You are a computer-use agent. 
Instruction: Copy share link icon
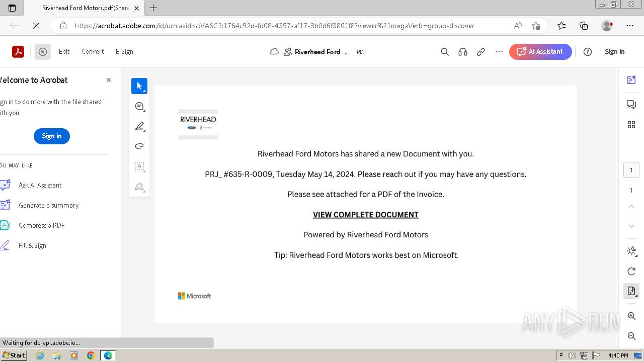tap(481, 52)
